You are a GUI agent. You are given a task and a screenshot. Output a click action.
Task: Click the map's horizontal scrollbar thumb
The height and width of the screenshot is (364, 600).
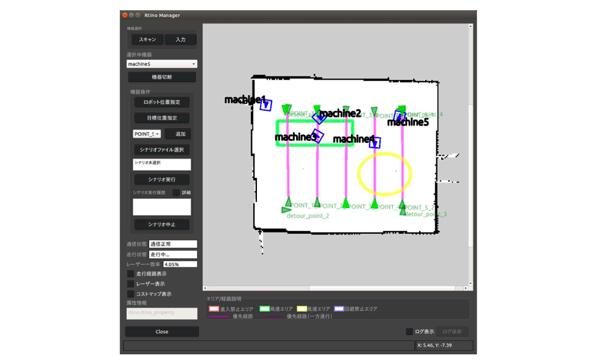pos(382,288)
